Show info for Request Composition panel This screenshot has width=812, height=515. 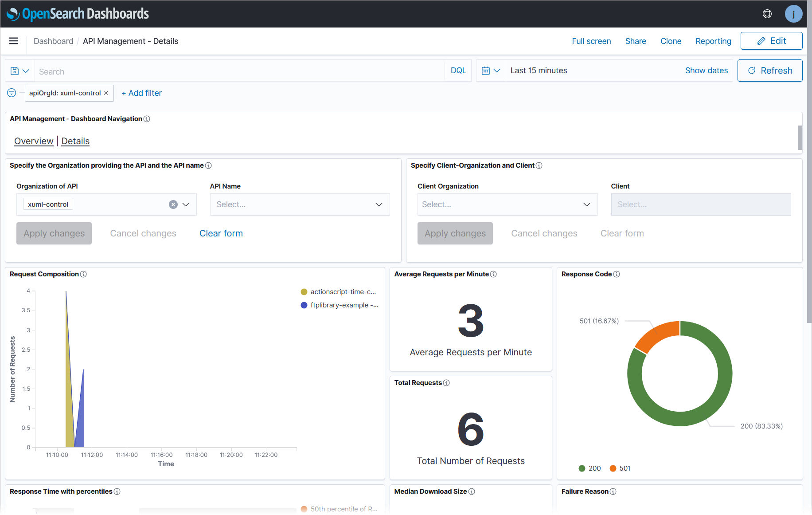coord(83,274)
